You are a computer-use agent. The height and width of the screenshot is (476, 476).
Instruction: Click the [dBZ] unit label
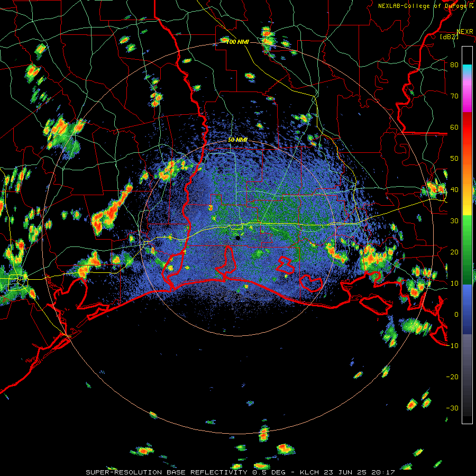click(x=449, y=36)
